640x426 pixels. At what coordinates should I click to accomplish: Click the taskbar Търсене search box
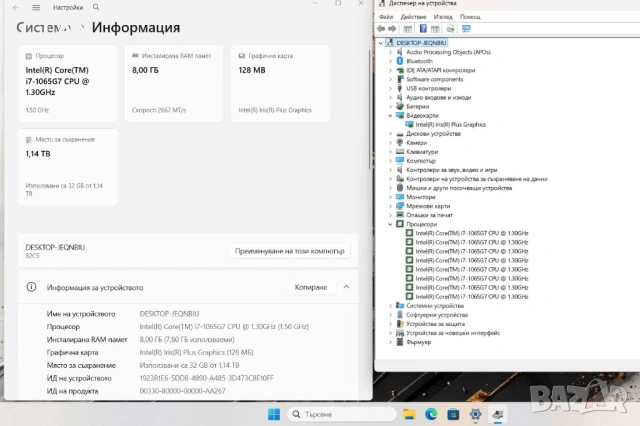(x=342, y=414)
